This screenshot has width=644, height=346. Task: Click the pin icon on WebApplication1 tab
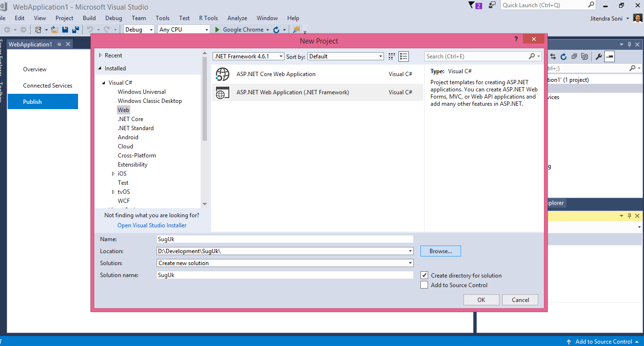pos(59,44)
